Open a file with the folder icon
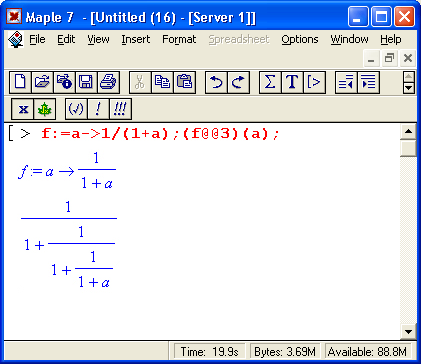The height and width of the screenshot is (364, 421). pos(42,82)
